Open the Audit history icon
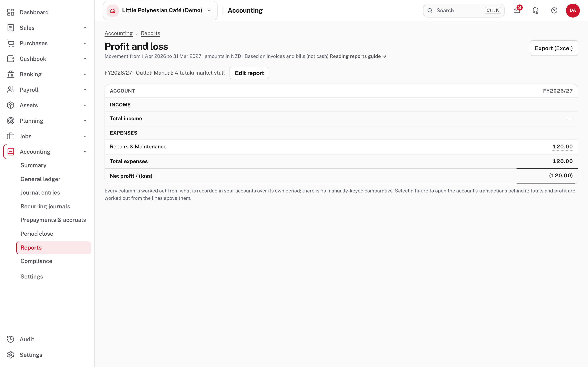The height and width of the screenshot is (367, 588). pyautogui.click(x=10, y=339)
